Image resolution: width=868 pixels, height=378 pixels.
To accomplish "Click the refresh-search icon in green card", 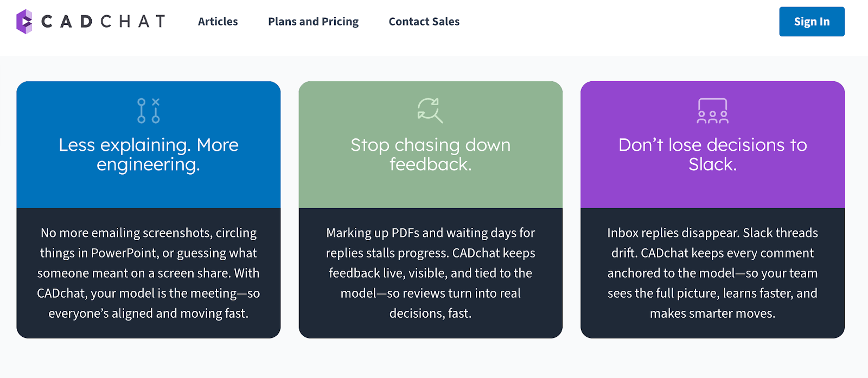I will tap(430, 110).
